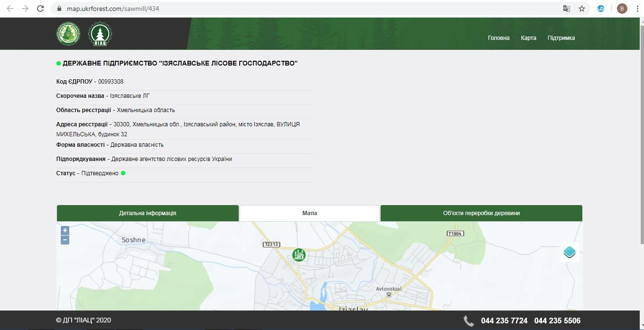Open the map layers switcher
The width and height of the screenshot is (644, 330).
[x=569, y=252]
